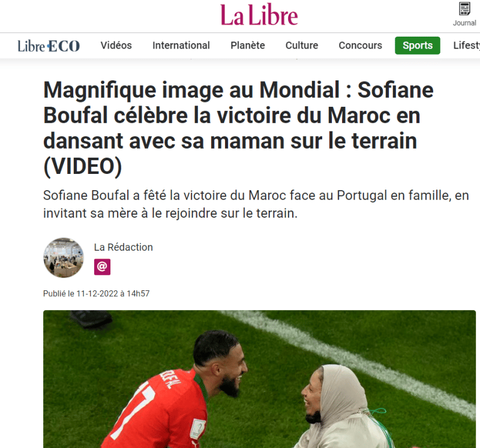Screen dimensions: 480x448
Task: Open the Libre ECO section logo
Action: pyautogui.click(x=49, y=46)
